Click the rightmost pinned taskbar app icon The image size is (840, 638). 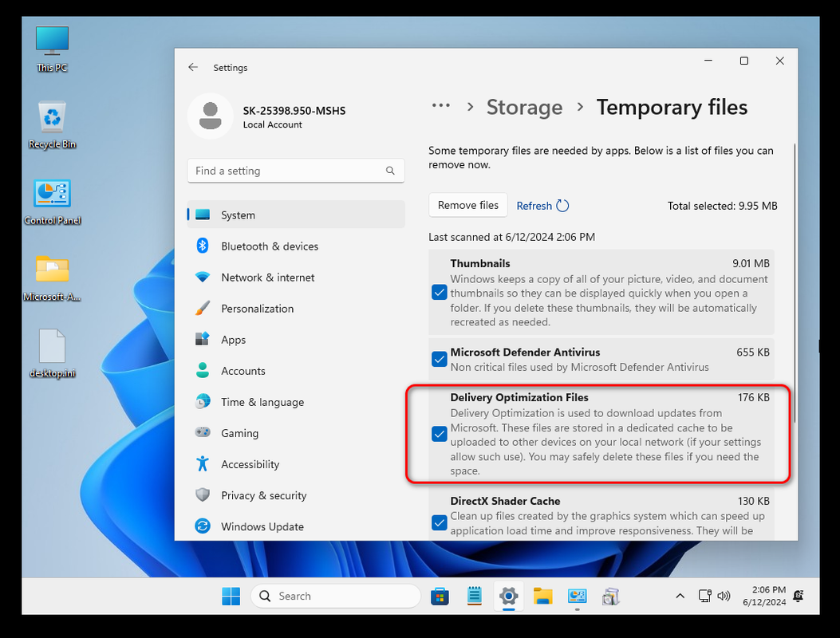611,597
